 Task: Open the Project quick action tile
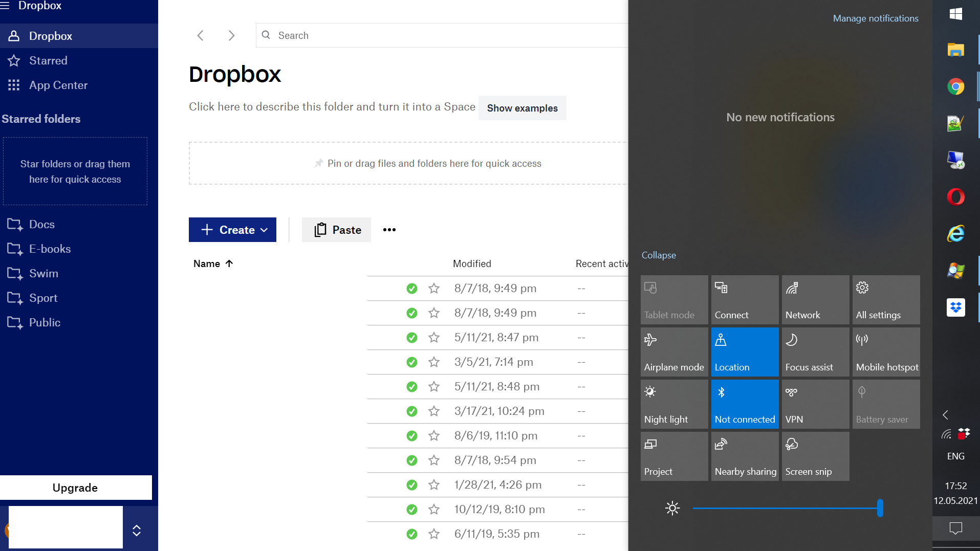point(674,456)
